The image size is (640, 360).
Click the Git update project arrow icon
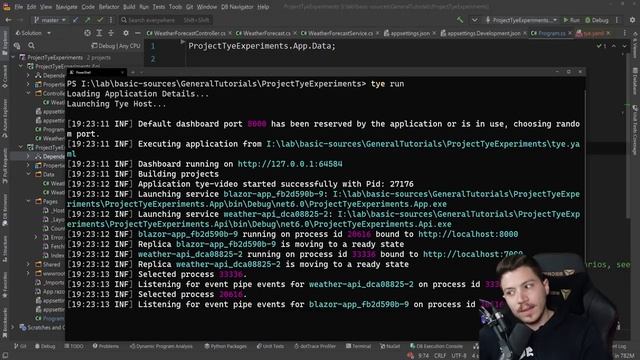coord(75,20)
